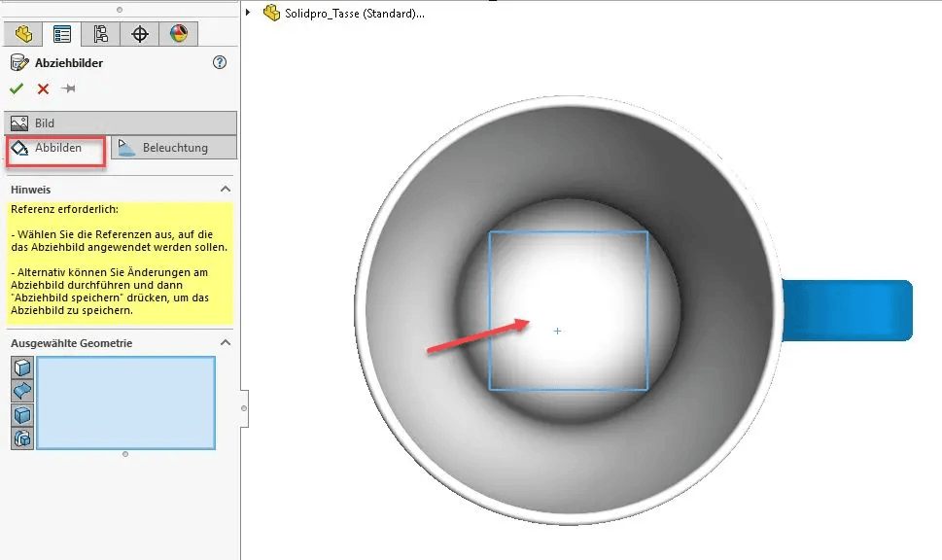Switch to the PropertyManager tab
The width and height of the screenshot is (942, 560).
(x=62, y=34)
